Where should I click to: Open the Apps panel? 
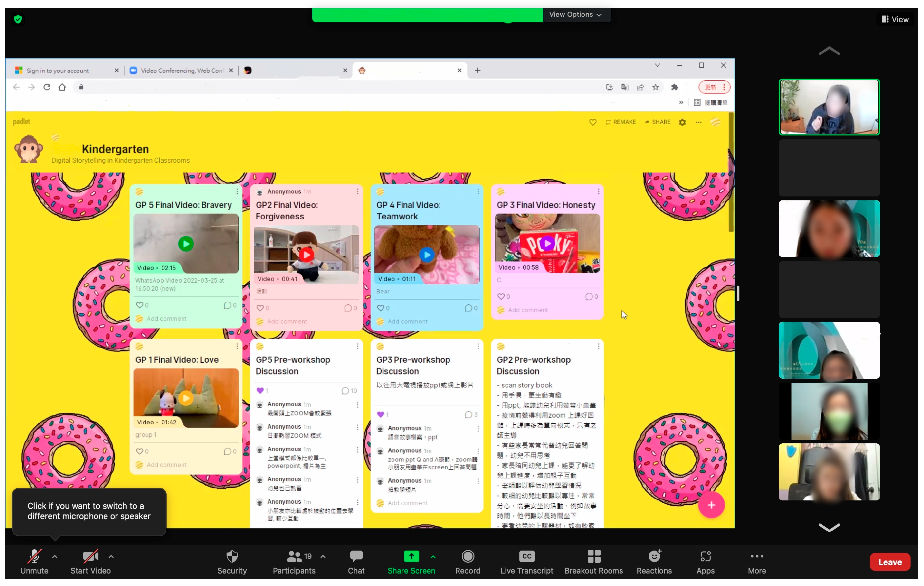705,561
